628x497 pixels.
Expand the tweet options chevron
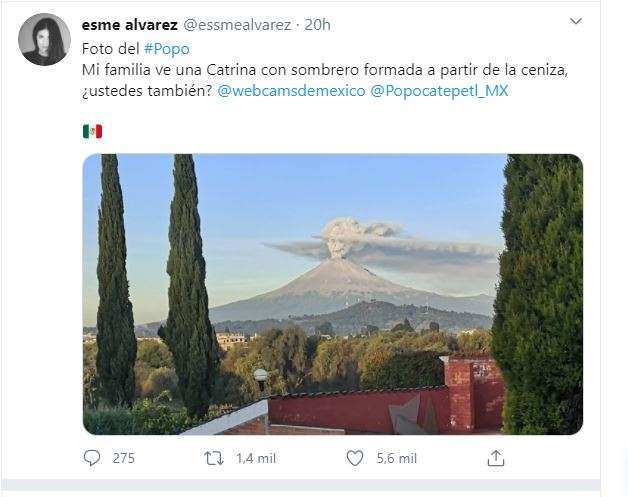coord(576,21)
